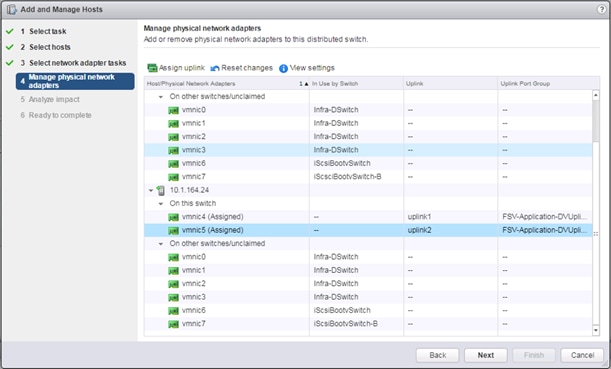This screenshot has height=369, width=611.
Task: Collapse On other switches/unclaimed above host 10.1.164.24
Action: point(161,97)
